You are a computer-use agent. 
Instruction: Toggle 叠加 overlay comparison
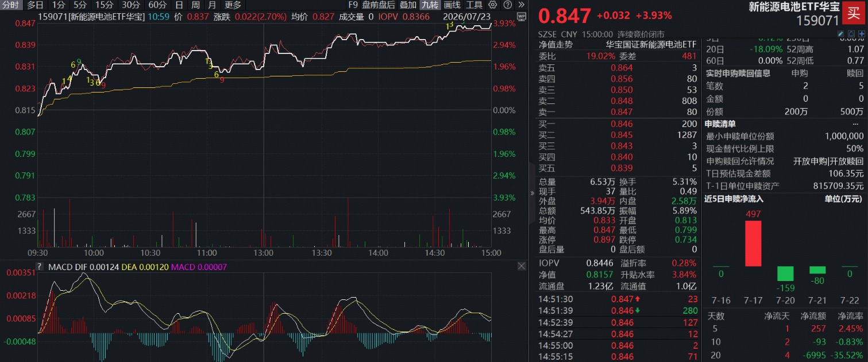point(408,5)
